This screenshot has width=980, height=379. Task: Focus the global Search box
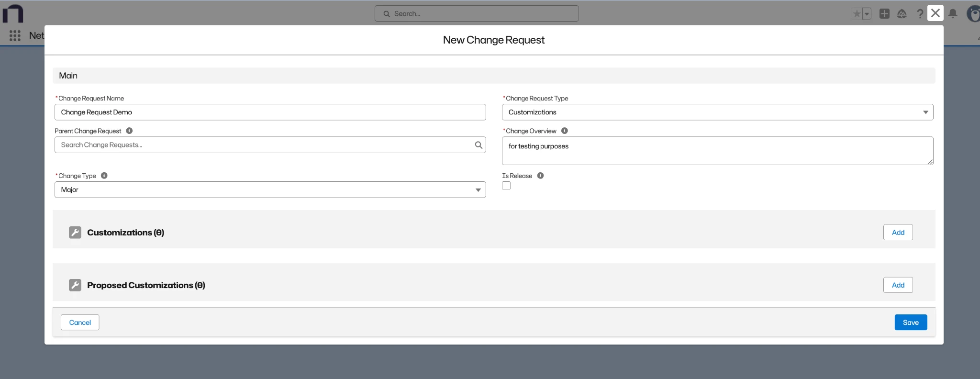tap(477, 13)
